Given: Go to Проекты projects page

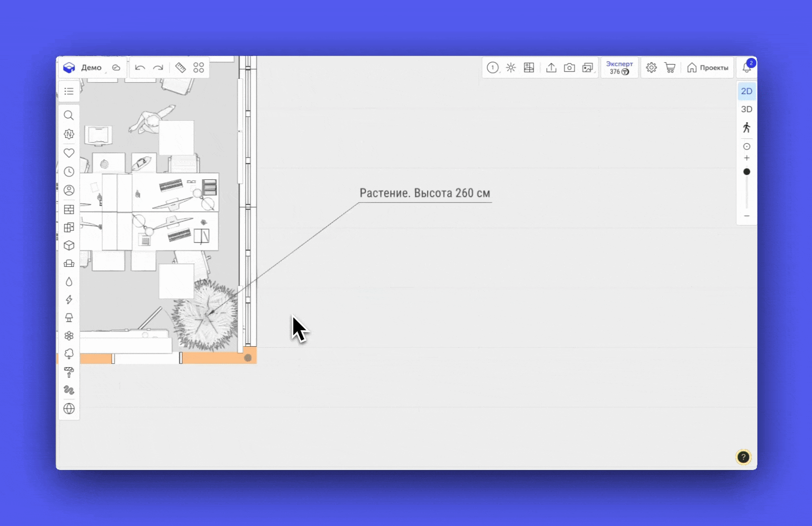Looking at the screenshot, I should pos(708,68).
